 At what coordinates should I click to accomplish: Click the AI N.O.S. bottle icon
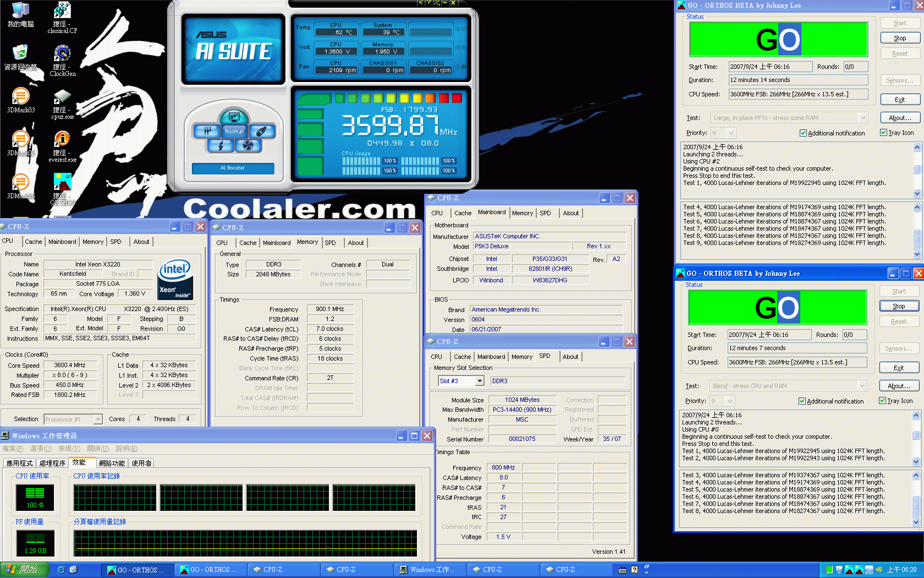pyautogui.click(x=262, y=131)
